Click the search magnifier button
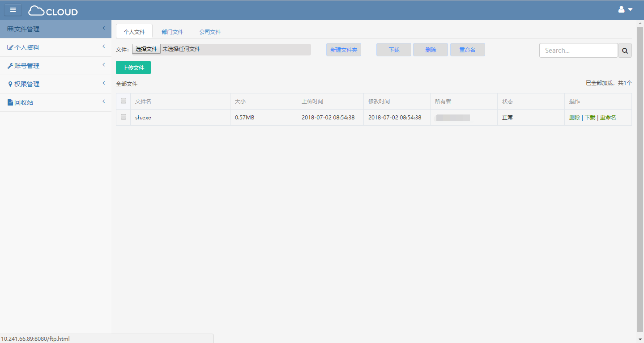Screen dimensions: 644x343 click(625, 51)
